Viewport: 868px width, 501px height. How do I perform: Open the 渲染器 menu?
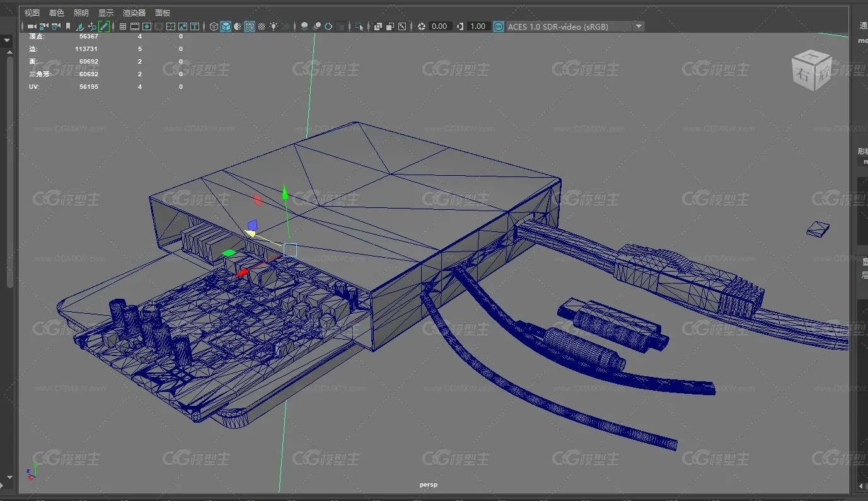pos(134,13)
